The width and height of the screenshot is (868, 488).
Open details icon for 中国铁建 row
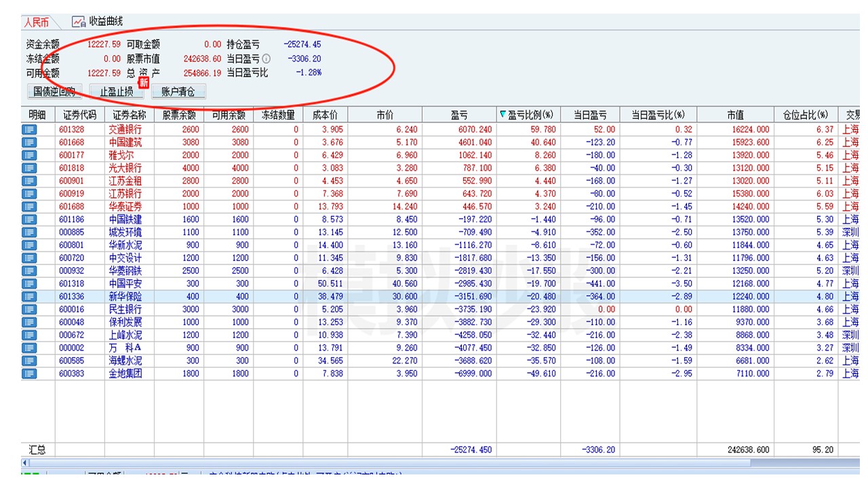29,220
